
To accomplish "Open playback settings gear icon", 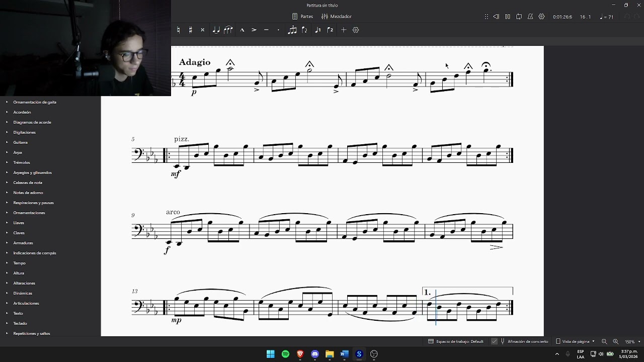I will 541,17.
